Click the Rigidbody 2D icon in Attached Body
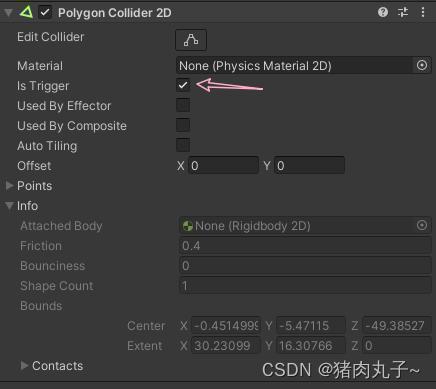This screenshot has height=389, width=436. (188, 226)
